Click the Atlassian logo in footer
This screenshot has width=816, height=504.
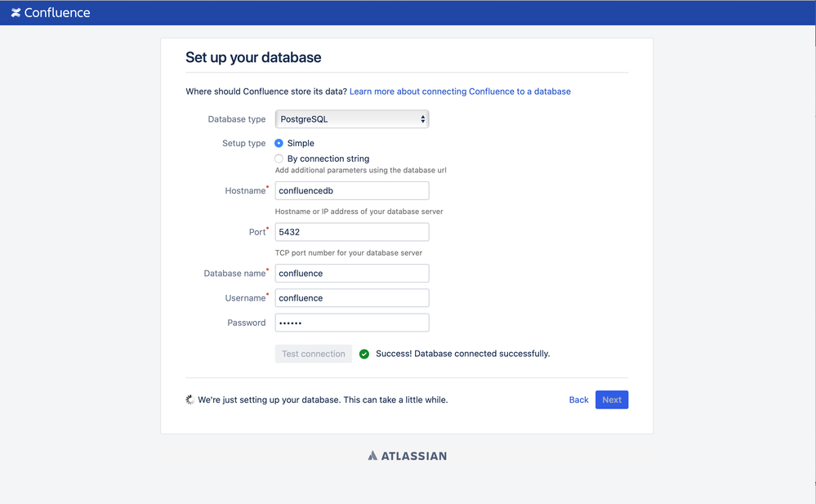click(407, 456)
